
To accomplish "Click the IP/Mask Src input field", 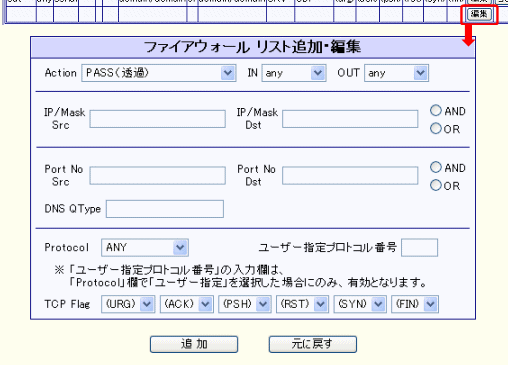I will coord(158,119).
